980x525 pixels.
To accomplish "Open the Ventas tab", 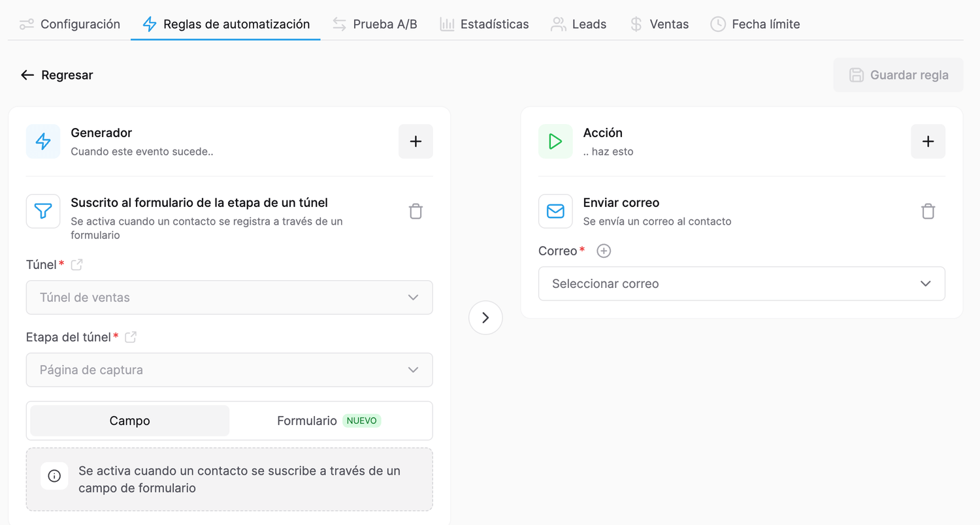I will click(x=659, y=24).
